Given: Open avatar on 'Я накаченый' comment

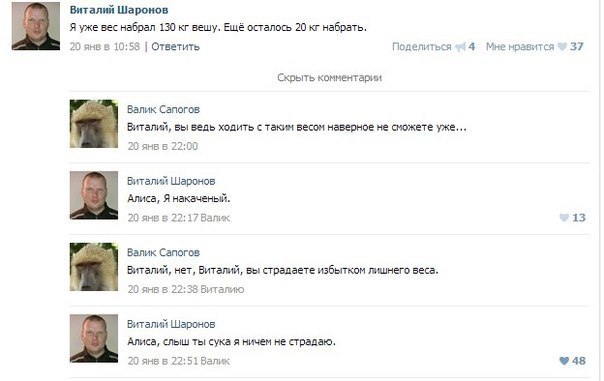Looking at the screenshot, I should pos(94,195).
